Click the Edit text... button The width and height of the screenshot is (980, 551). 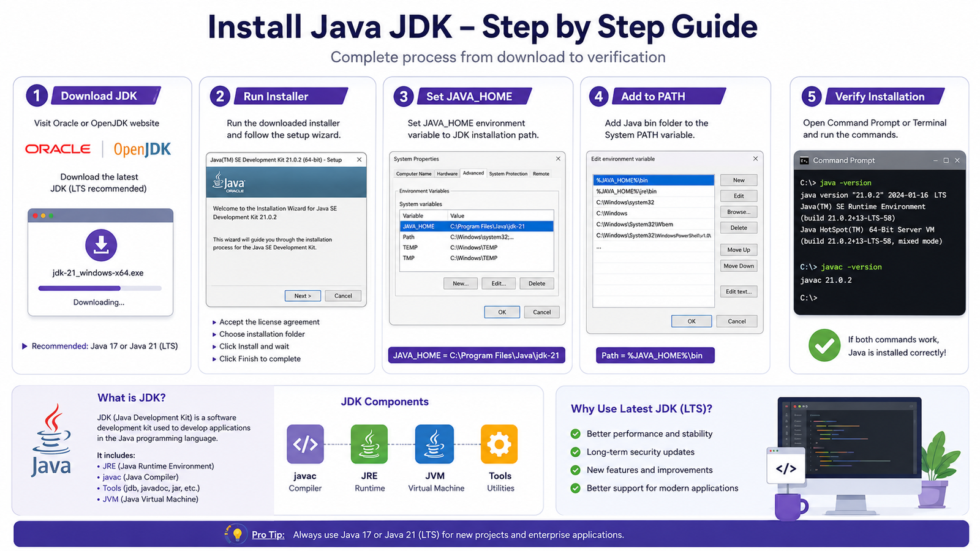[x=739, y=291]
